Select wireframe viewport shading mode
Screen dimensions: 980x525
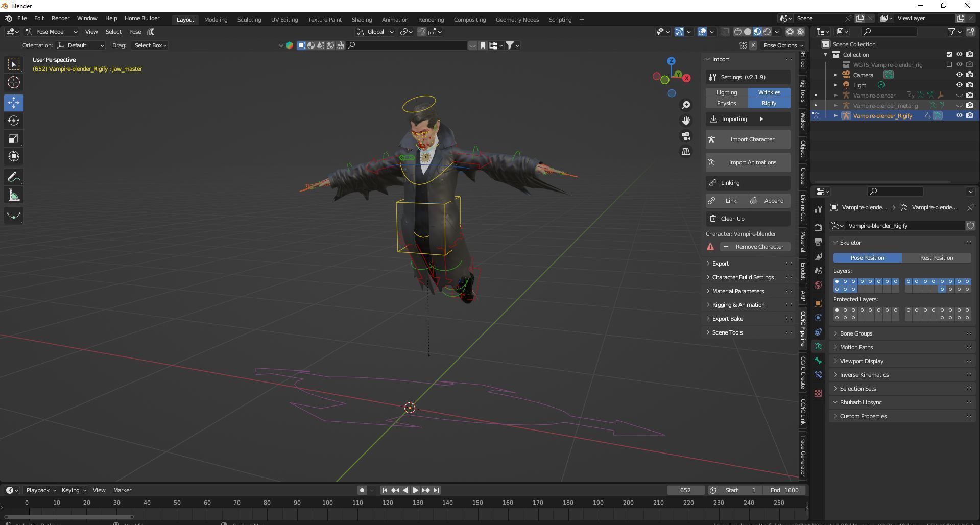click(x=738, y=32)
